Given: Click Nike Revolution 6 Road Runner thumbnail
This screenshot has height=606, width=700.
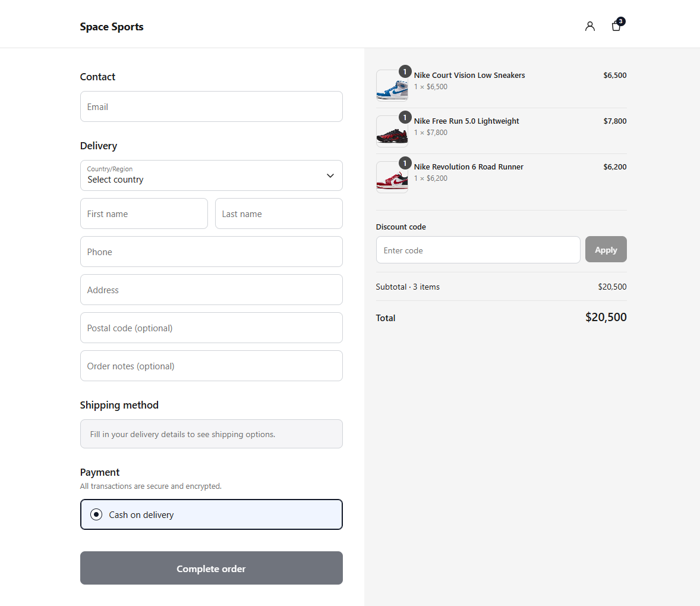Looking at the screenshot, I should pyautogui.click(x=392, y=177).
